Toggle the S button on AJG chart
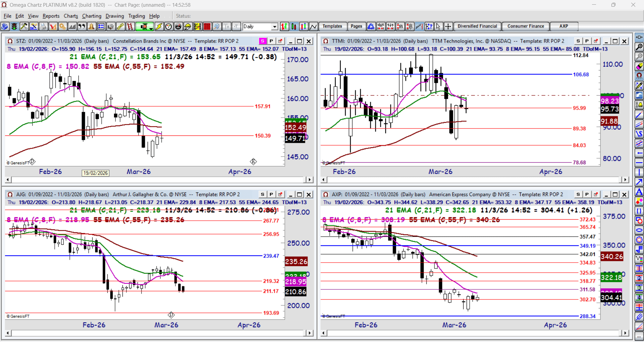 263,194
